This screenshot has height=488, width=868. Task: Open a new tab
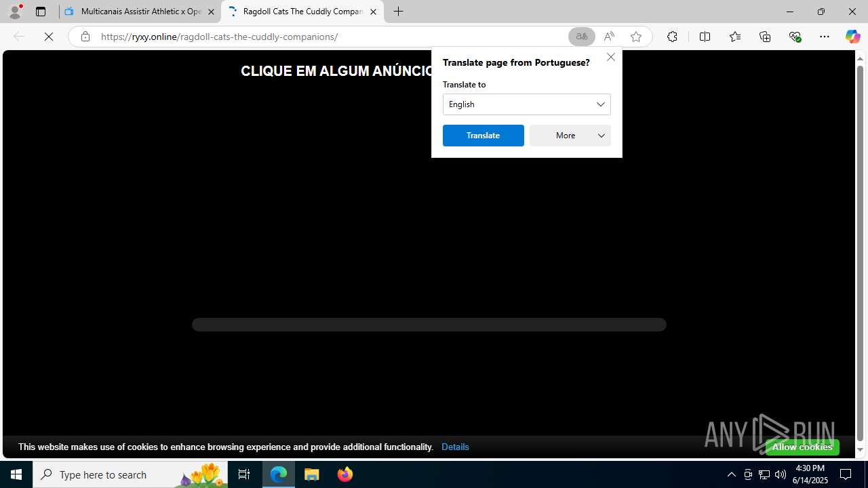399,12
